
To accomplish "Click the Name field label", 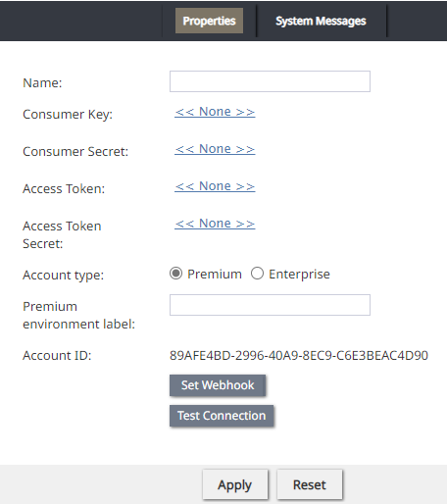I will point(42,83).
